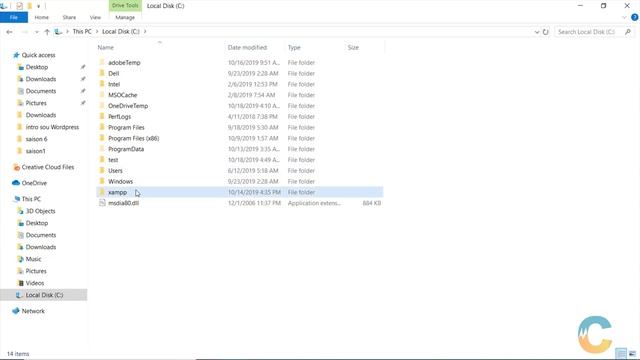Click Local Disk (C:) in the address breadcrumb
The width and height of the screenshot is (640, 360).
click(x=121, y=31)
